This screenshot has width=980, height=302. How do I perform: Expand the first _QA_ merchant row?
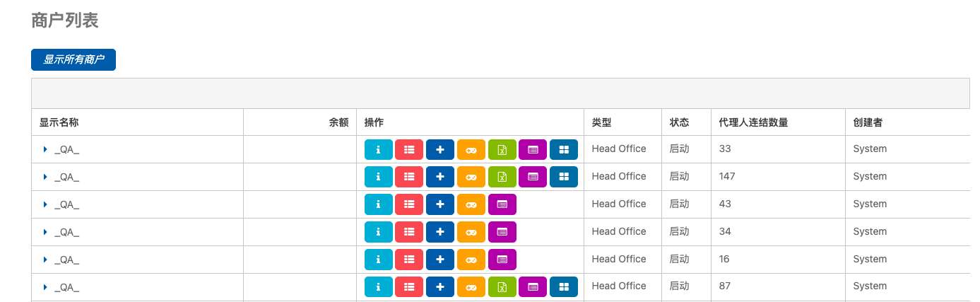pyautogui.click(x=45, y=149)
